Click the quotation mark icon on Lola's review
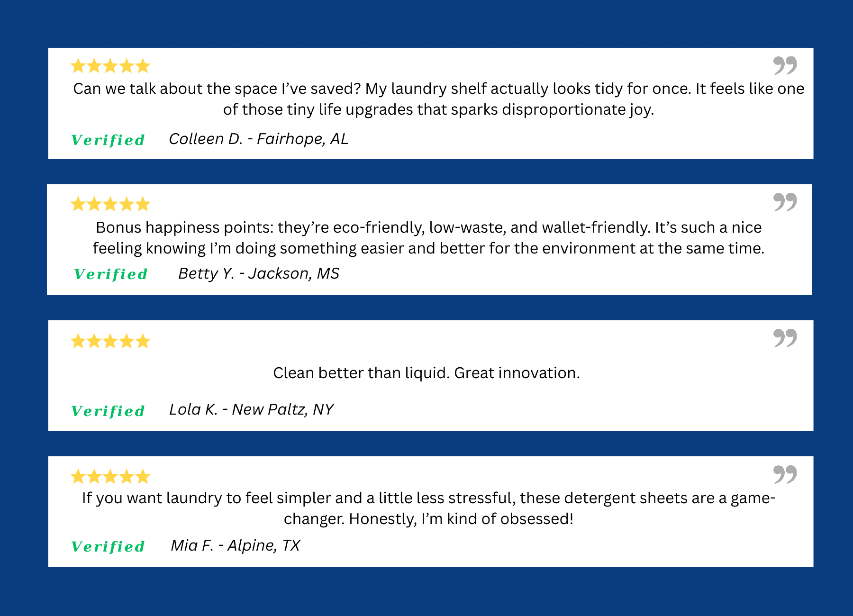 (x=785, y=338)
